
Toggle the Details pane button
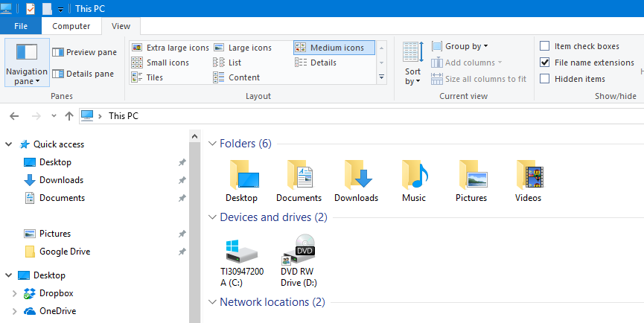coord(83,74)
